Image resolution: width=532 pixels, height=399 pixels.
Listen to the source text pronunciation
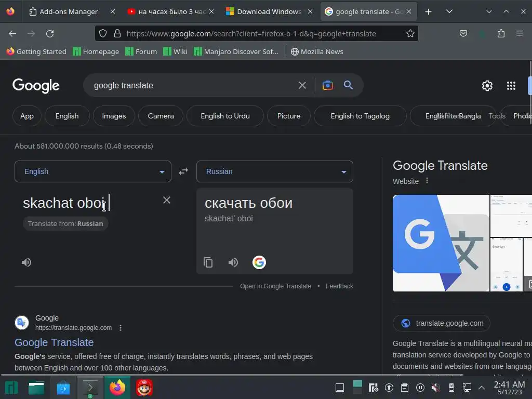pos(26,262)
